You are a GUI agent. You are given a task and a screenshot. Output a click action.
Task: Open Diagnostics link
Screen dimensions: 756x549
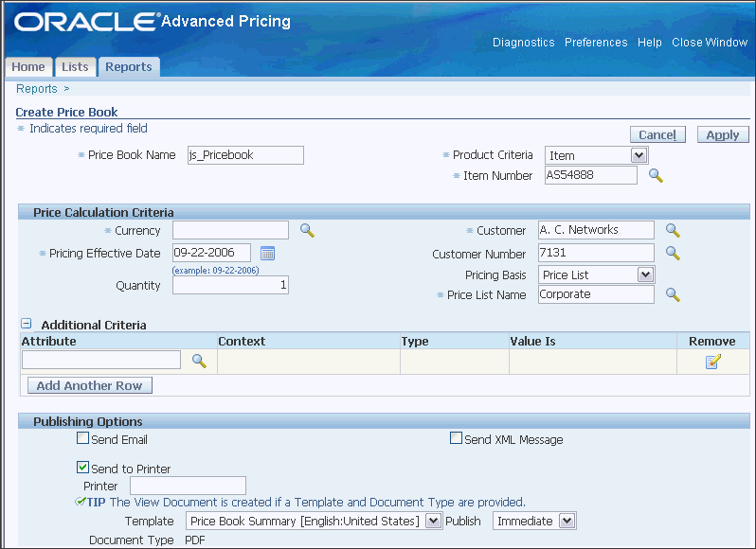click(x=524, y=43)
